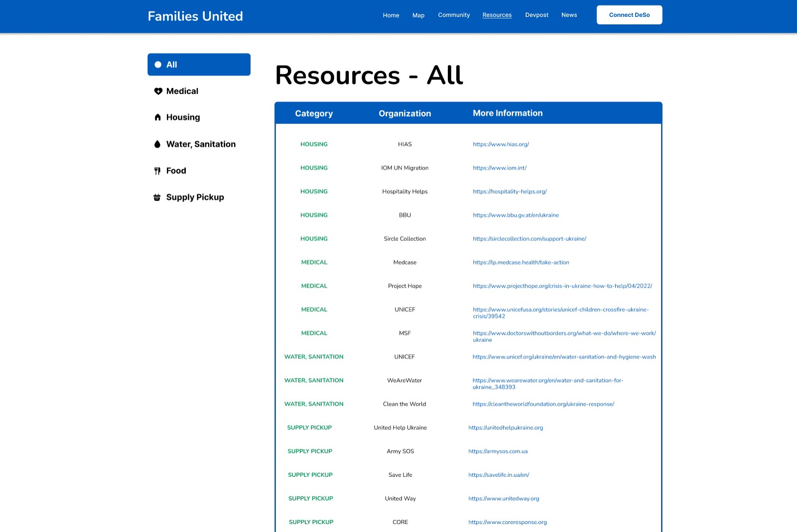Click the Project Hope medical link
This screenshot has width=797, height=532.
pos(562,286)
